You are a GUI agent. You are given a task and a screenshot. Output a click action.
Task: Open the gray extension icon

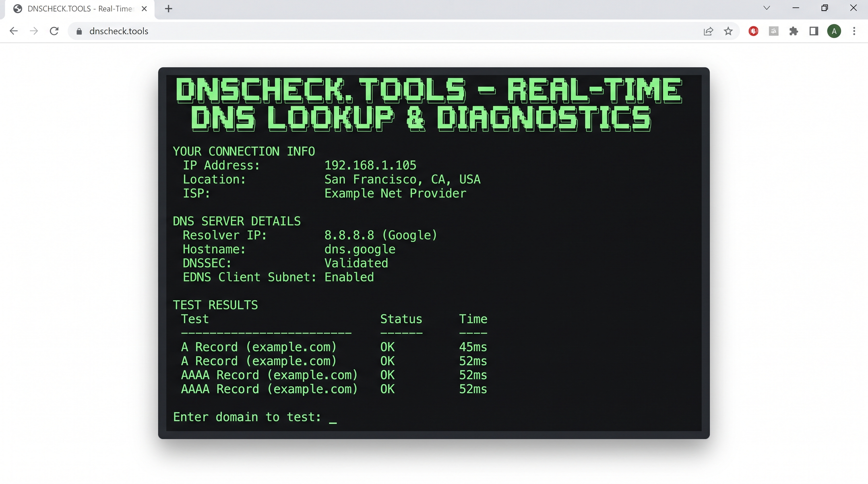(x=774, y=31)
